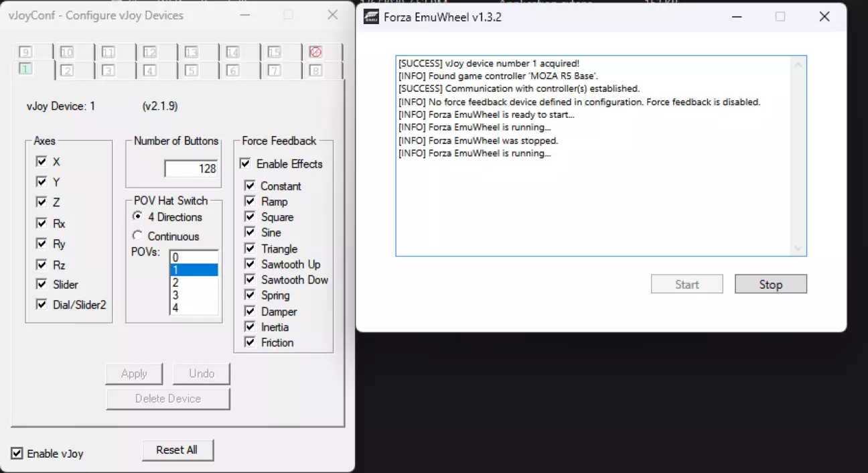Toggle the Rz axis checkbox
The image size is (868, 473).
42,264
